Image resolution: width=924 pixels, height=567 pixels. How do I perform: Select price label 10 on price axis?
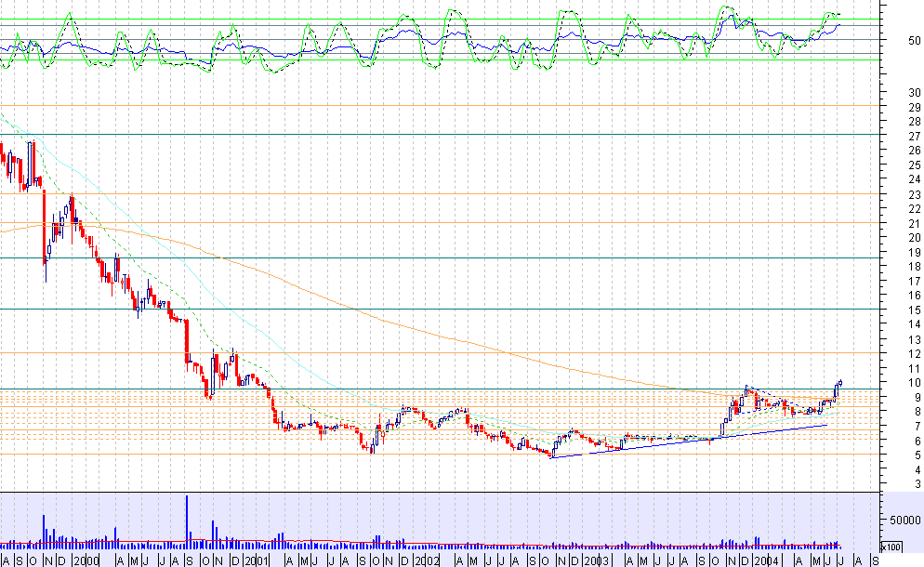[915, 383]
